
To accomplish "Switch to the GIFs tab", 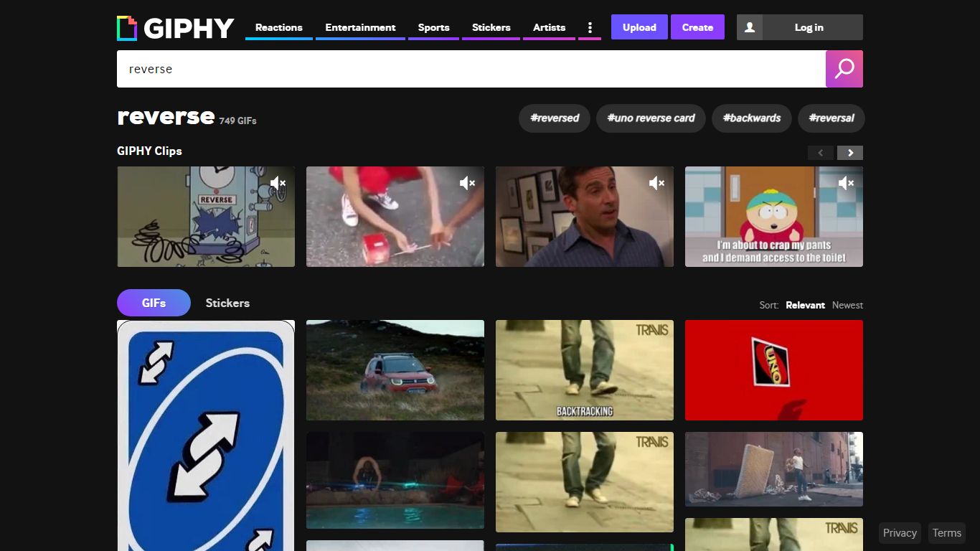I will click(154, 303).
